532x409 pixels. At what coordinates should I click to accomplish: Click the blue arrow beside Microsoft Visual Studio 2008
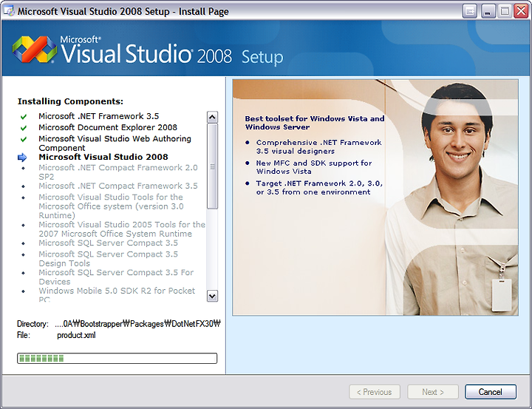[22, 158]
